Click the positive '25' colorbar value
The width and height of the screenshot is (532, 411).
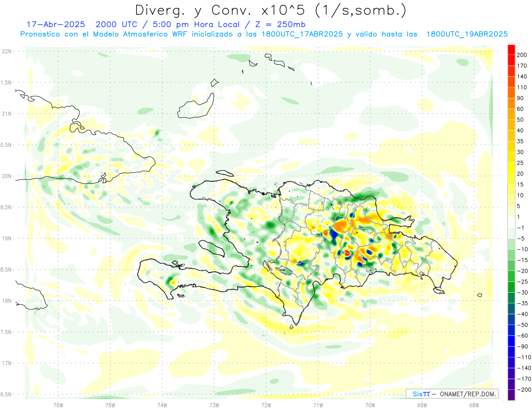click(521, 163)
